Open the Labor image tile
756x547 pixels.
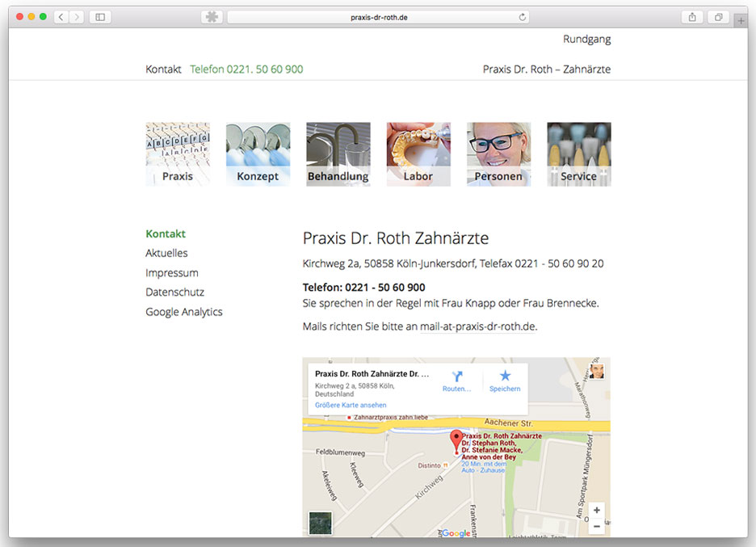(x=418, y=154)
